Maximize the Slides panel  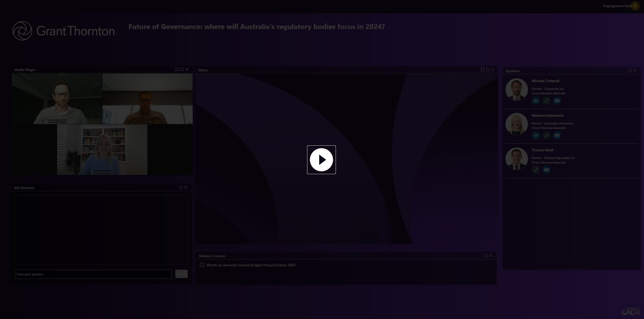tap(487, 70)
